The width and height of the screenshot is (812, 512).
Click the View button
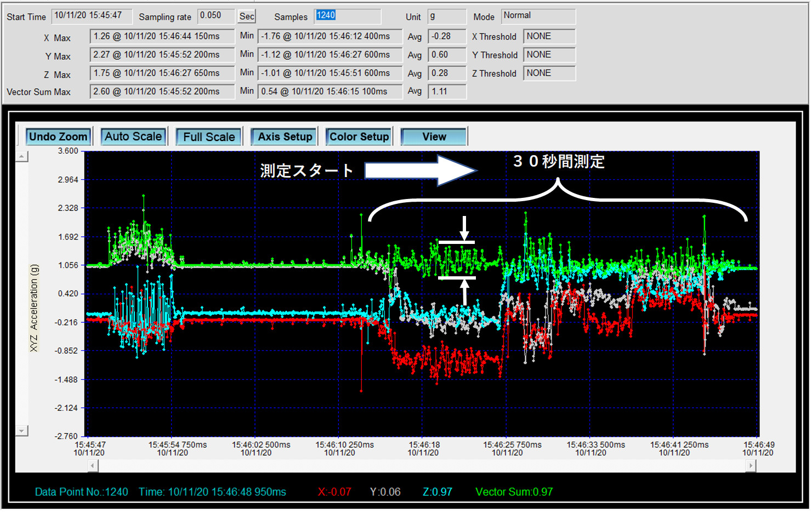434,136
